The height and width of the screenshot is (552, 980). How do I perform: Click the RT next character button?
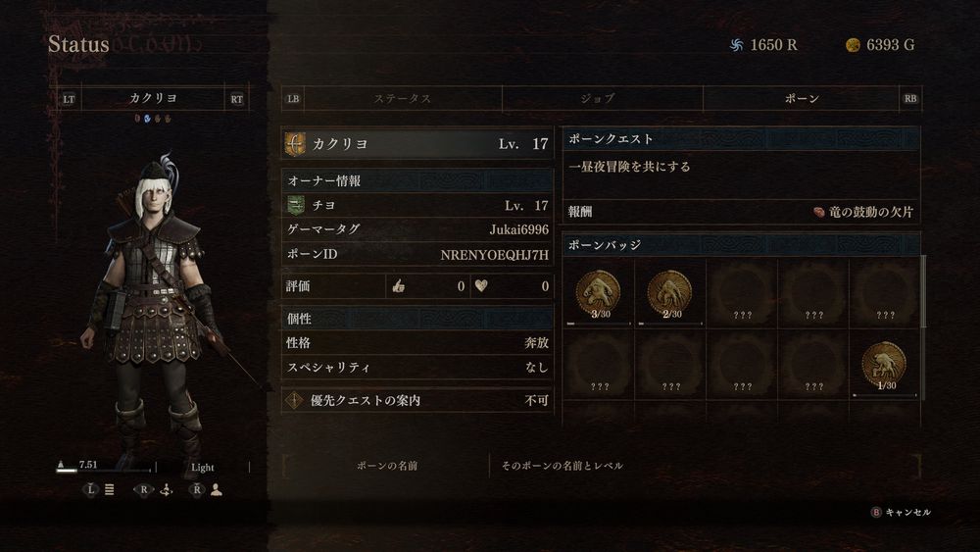coord(237,99)
